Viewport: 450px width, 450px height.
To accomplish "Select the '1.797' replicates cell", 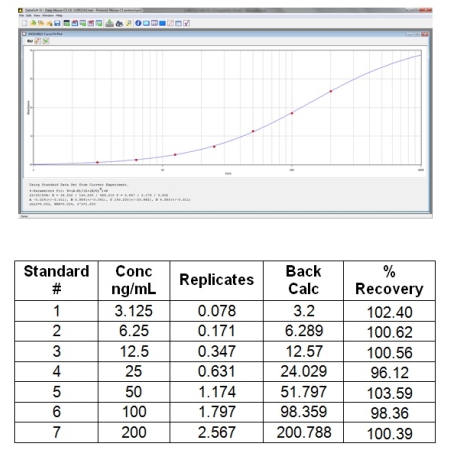I will 216,412.
